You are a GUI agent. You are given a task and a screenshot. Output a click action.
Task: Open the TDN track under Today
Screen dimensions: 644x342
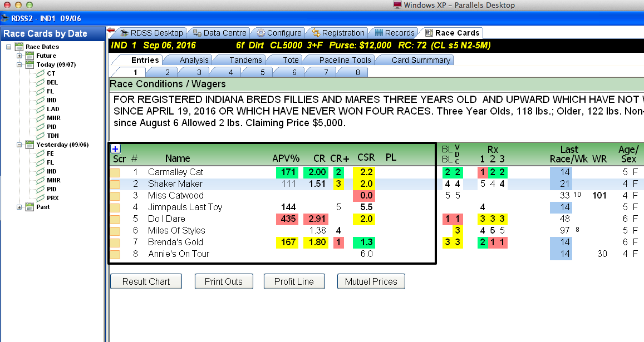click(52, 136)
